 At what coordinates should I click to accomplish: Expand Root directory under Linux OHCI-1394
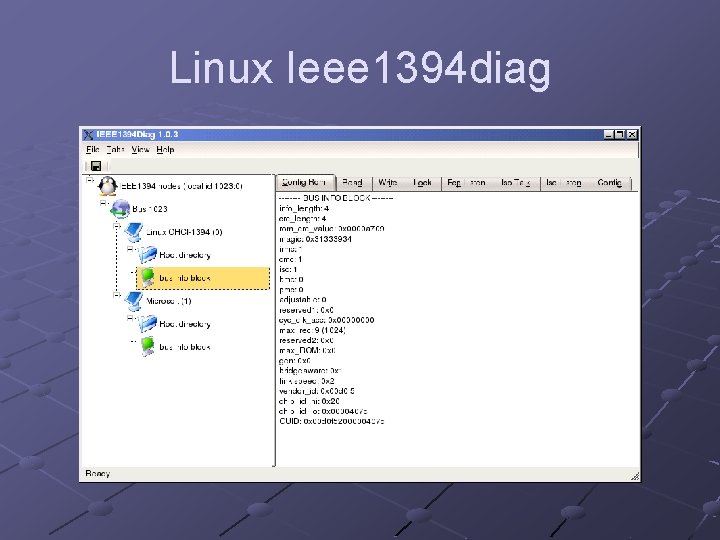pos(130,249)
